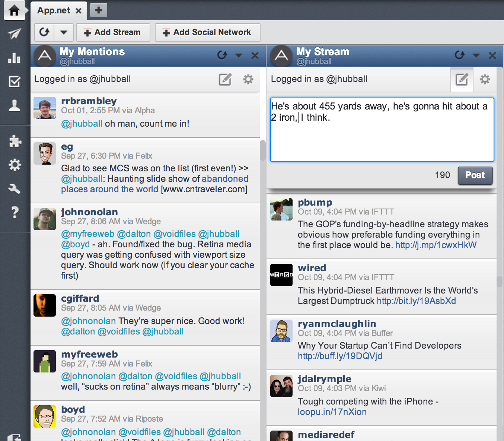Open jdalrymple's avatar
This screenshot has width=504, height=441.
tap(281, 386)
